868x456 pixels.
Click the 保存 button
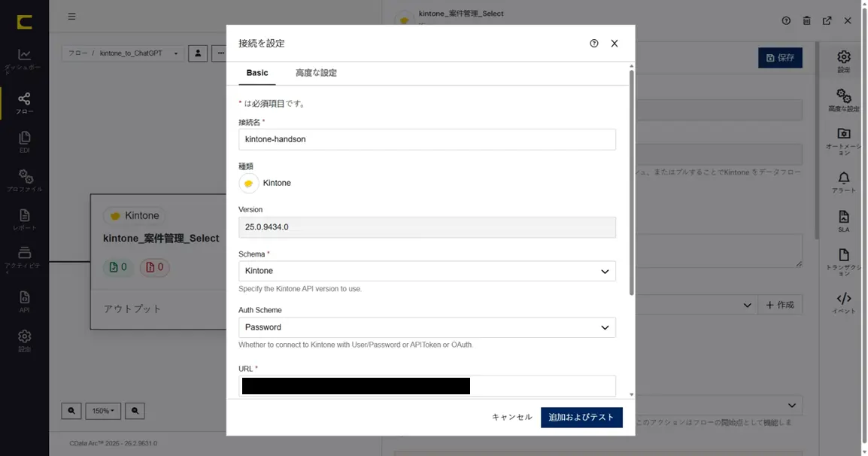780,58
